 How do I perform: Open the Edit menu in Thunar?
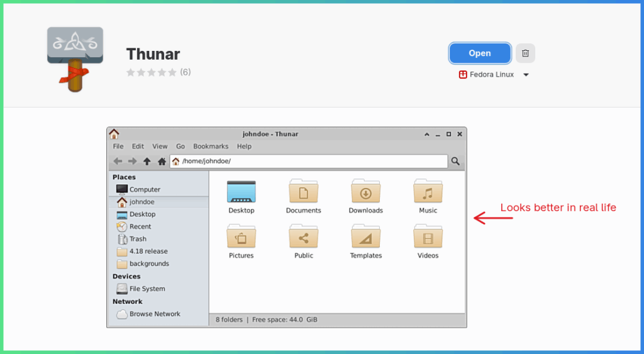(x=138, y=147)
